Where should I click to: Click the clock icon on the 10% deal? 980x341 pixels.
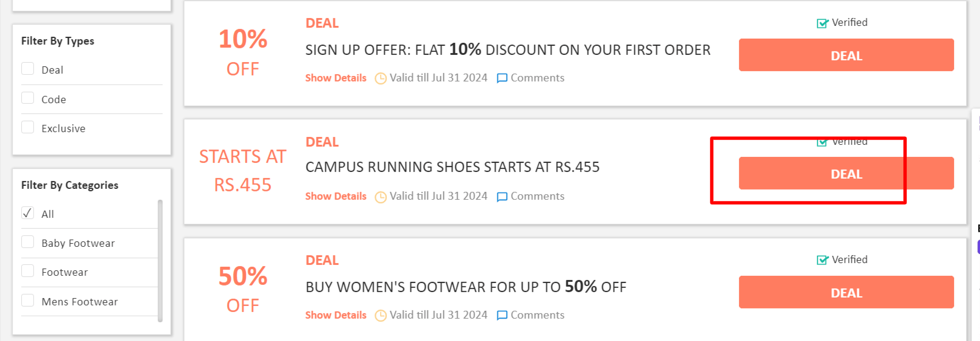(x=381, y=78)
